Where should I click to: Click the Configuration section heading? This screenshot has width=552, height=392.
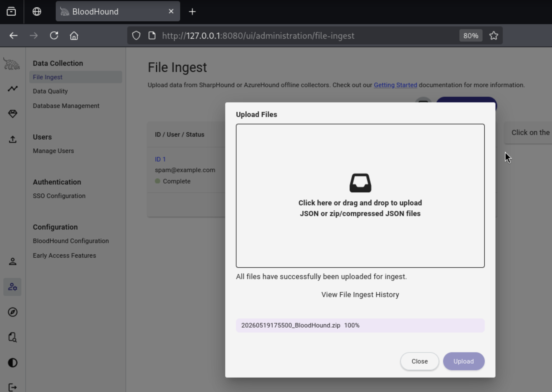pos(55,227)
